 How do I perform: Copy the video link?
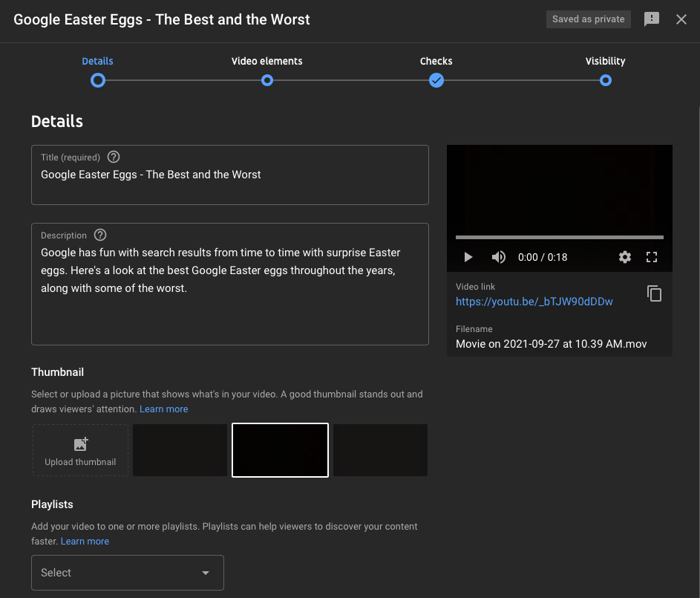pyautogui.click(x=654, y=293)
